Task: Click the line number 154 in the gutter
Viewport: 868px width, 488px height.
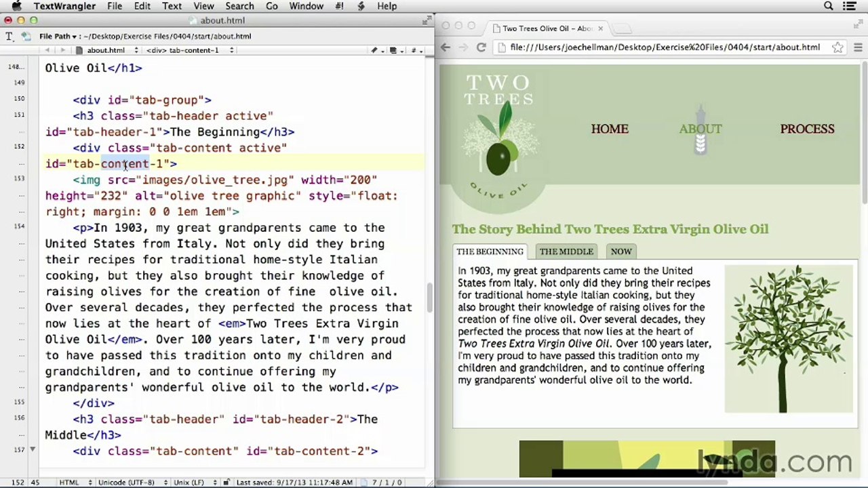Action: coord(18,226)
